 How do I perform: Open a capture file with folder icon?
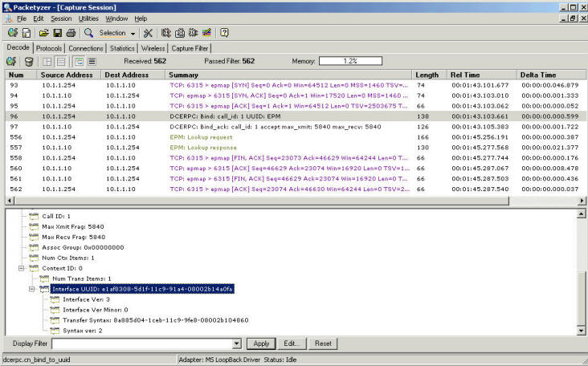click(x=44, y=33)
